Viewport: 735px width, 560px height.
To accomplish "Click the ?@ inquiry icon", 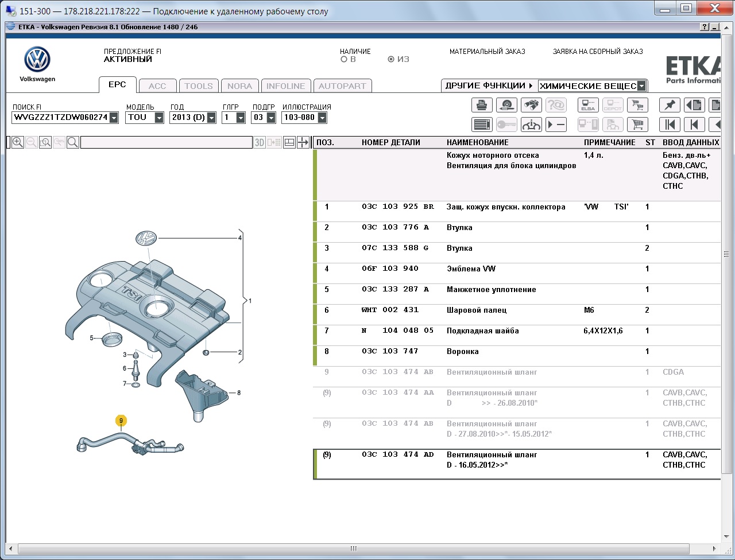I will [556, 105].
